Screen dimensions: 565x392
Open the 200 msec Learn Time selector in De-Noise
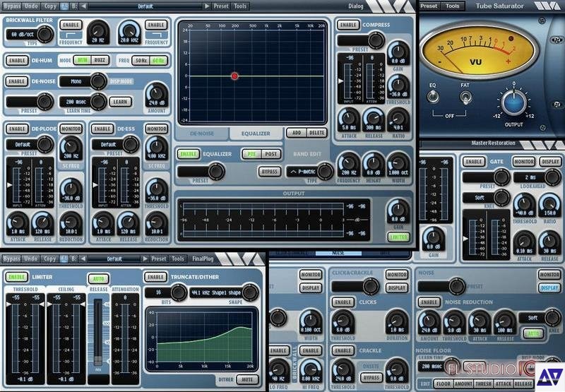point(83,102)
